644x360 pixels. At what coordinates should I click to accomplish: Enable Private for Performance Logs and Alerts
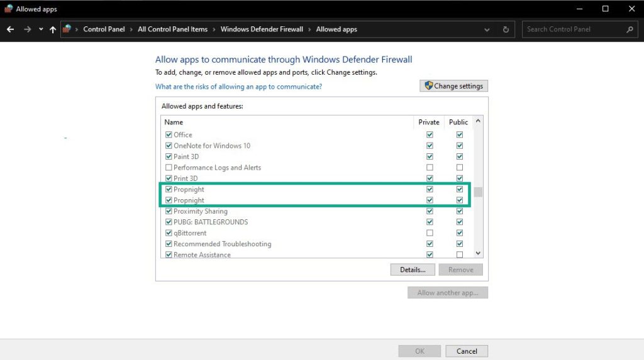430,168
